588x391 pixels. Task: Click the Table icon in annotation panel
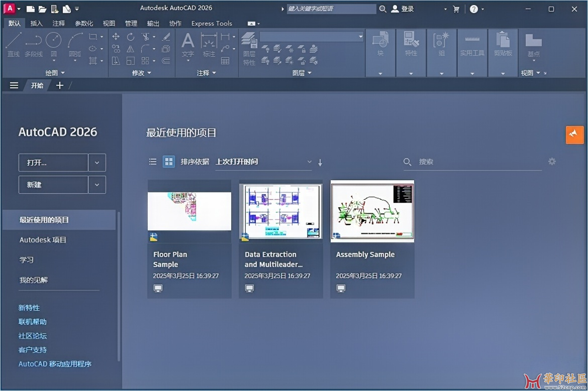[x=225, y=61]
